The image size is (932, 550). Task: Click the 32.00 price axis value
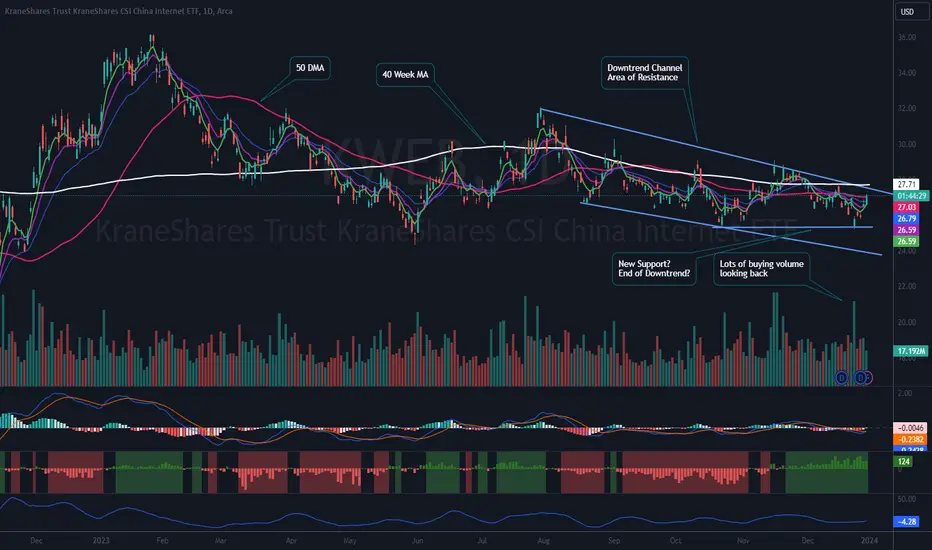point(906,109)
